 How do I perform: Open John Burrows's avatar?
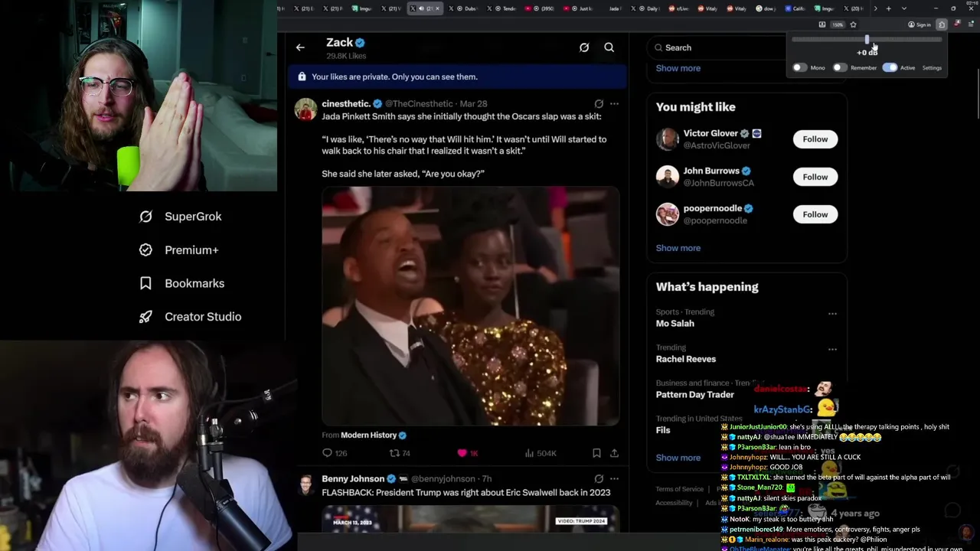point(668,177)
